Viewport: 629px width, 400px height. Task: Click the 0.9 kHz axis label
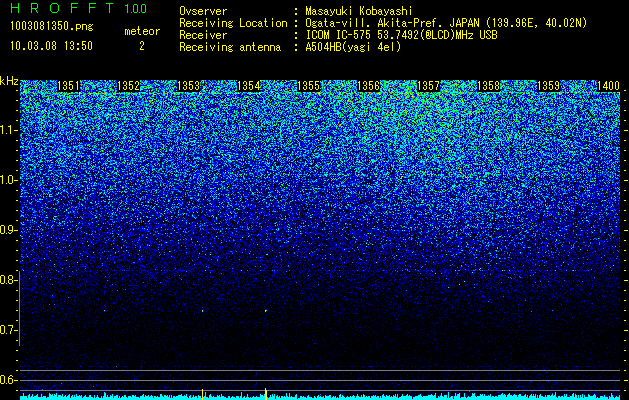click(7, 230)
